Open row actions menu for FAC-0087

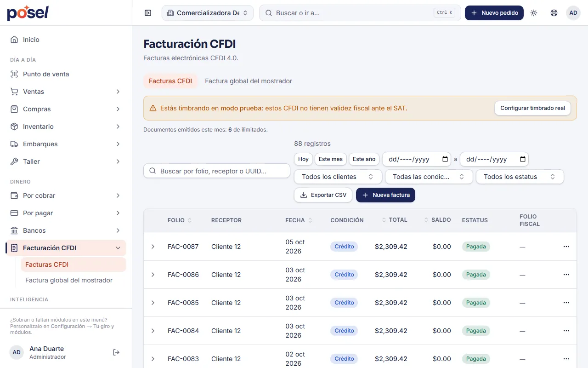[x=566, y=247]
